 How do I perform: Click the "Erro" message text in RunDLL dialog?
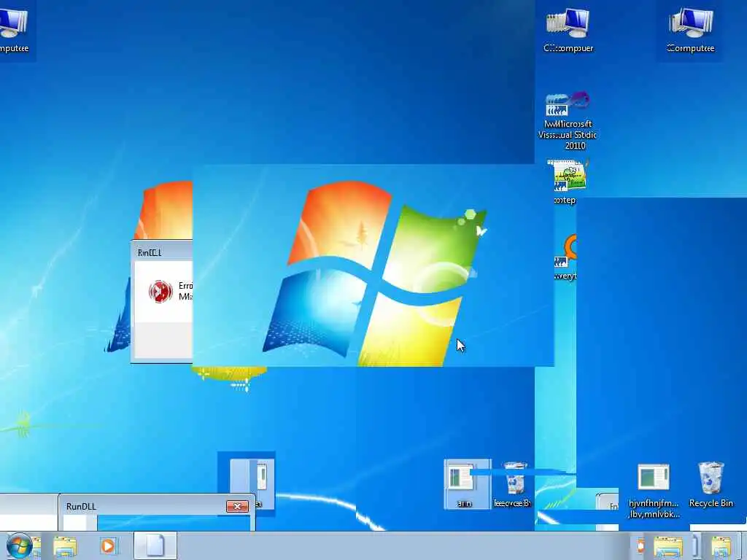(185, 286)
